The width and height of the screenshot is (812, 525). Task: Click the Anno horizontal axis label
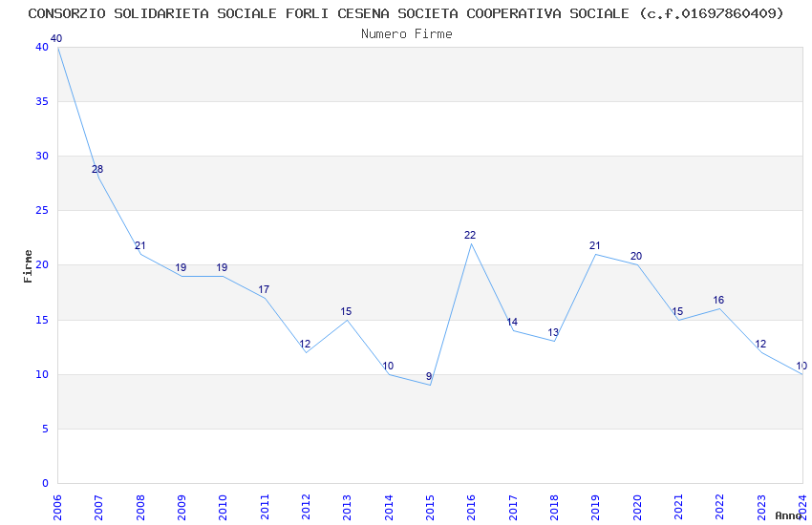click(788, 515)
